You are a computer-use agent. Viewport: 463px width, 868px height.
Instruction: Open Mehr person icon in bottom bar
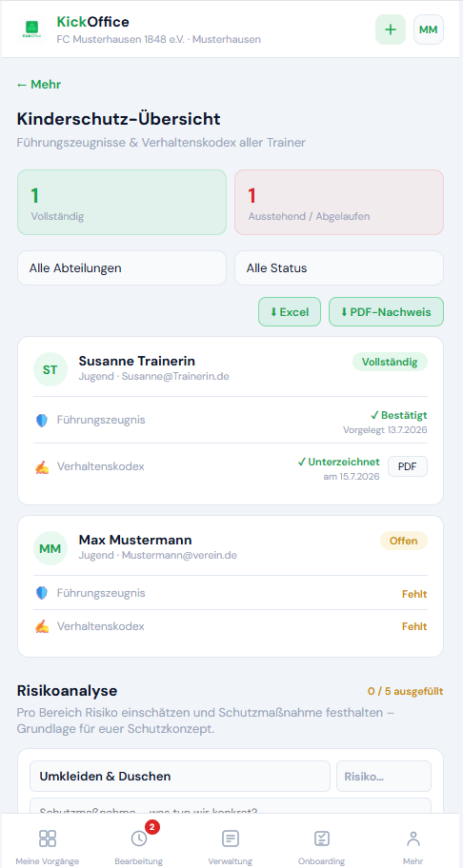[x=413, y=838]
